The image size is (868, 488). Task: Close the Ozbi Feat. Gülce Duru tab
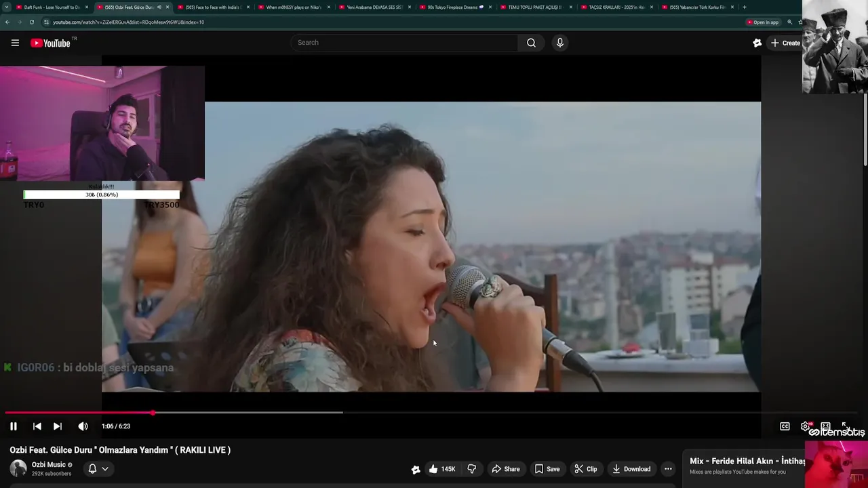pos(167,7)
